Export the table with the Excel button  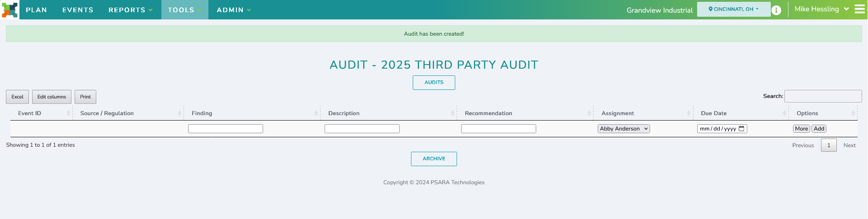(17, 97)
